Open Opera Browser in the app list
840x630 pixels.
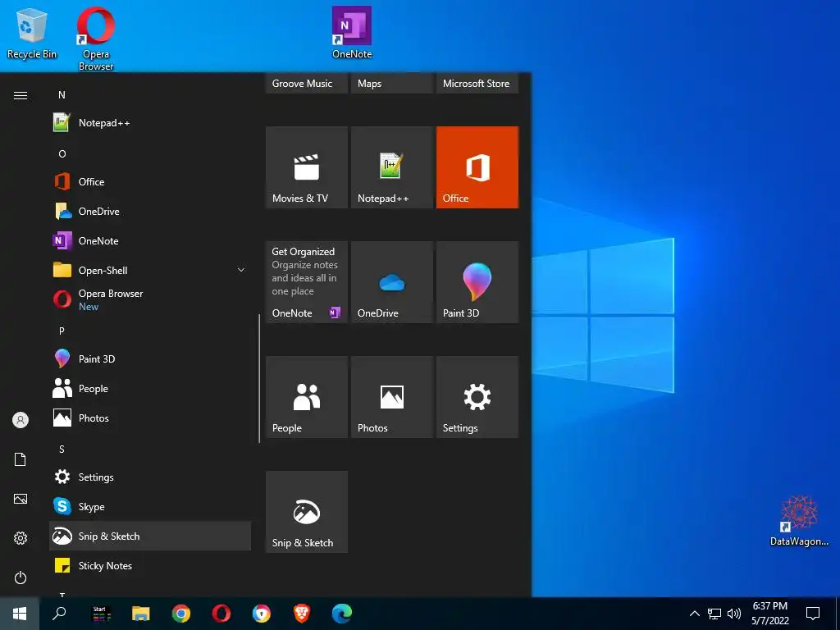pos(150,299)
